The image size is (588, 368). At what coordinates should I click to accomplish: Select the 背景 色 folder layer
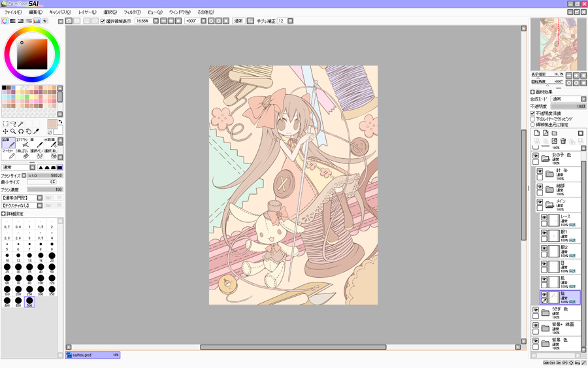[x=557, y=344]
